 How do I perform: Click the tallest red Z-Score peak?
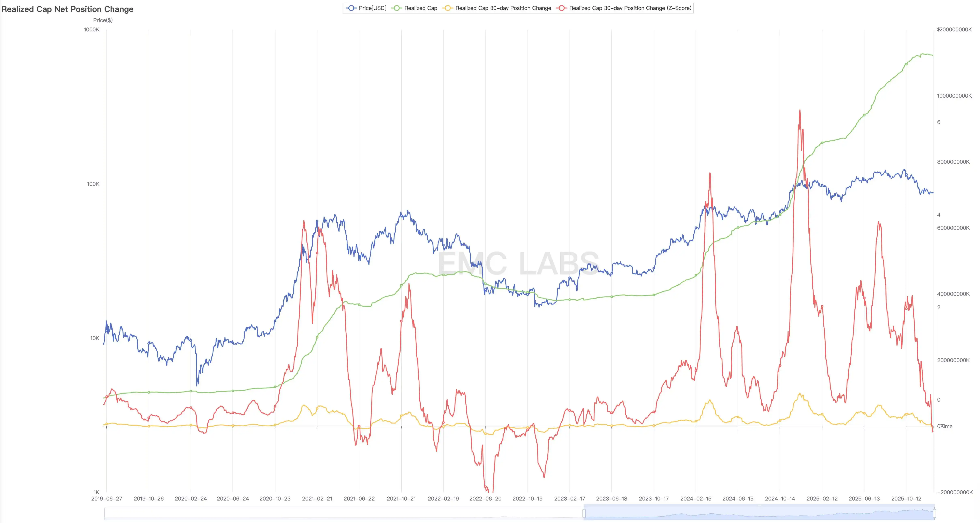click(x=800, y=111)
